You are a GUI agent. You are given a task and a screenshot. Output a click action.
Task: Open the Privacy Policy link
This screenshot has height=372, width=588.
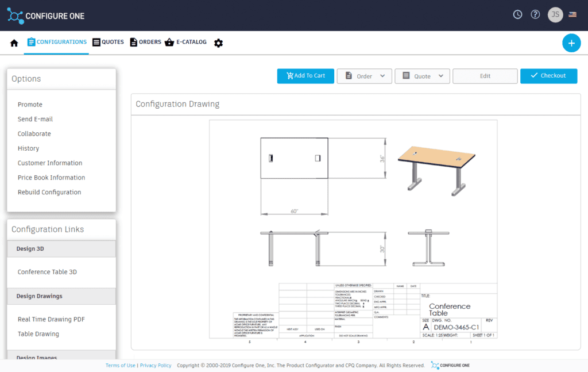[156, 365]
